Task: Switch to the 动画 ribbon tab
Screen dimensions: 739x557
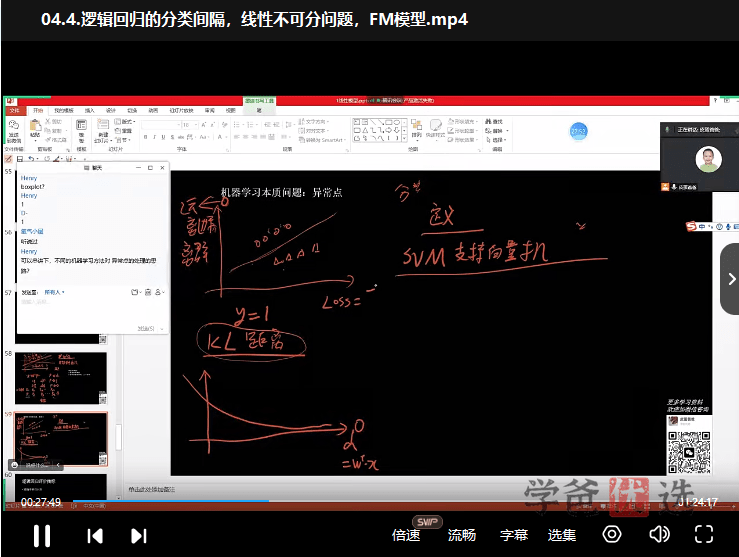Action: click(x=153, y=110)
